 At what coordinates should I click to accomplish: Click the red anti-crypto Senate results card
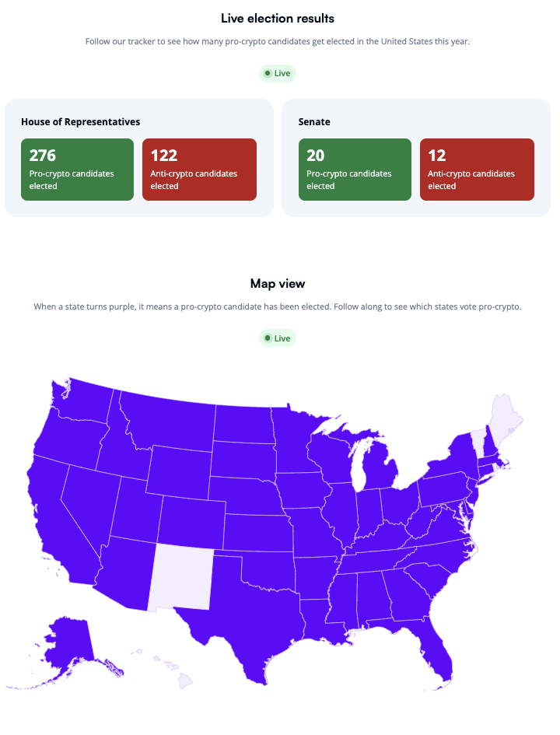coord(477,169)
